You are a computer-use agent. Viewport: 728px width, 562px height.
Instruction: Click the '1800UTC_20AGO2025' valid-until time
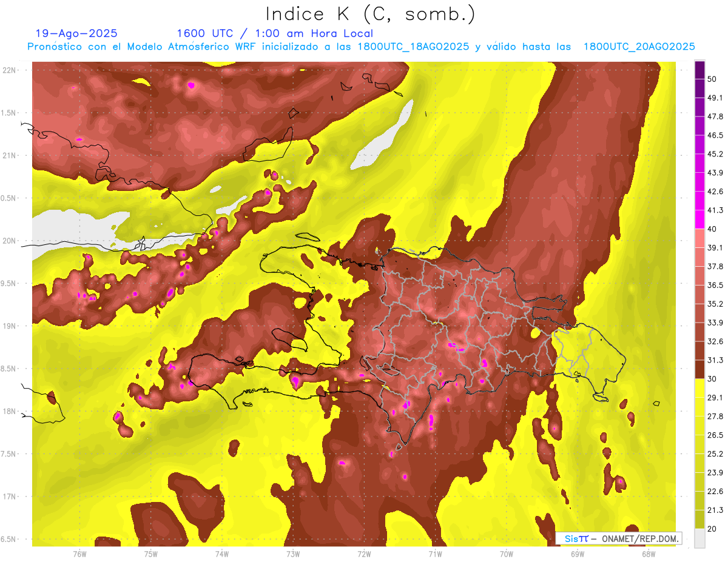pos(639,47)
